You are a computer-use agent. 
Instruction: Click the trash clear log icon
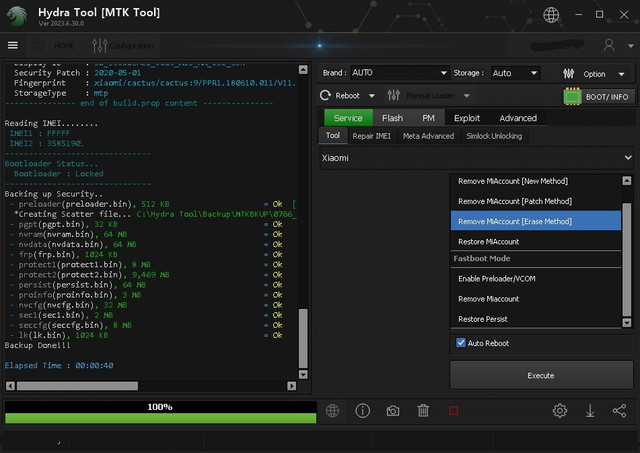point(423,411)
